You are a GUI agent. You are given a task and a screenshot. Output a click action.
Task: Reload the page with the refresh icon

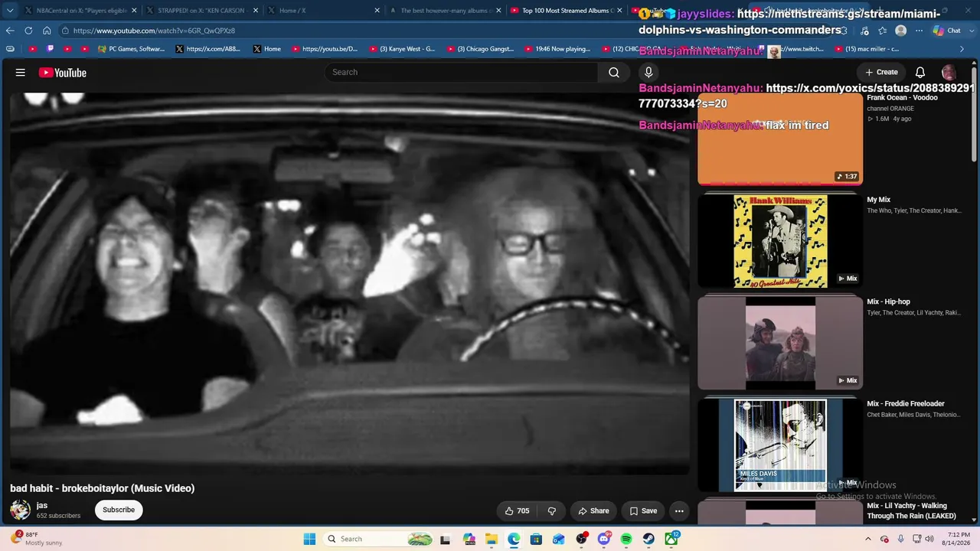tap(28, 31)
